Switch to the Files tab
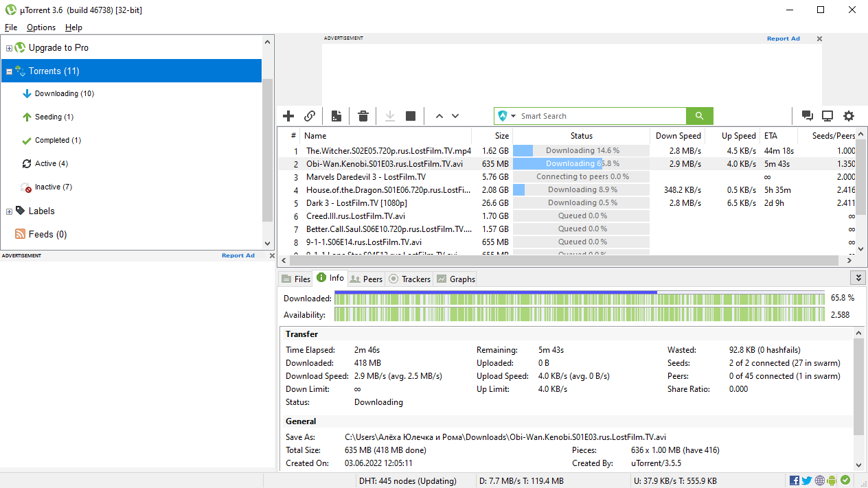Screen dimensions: 868x488 296,279
